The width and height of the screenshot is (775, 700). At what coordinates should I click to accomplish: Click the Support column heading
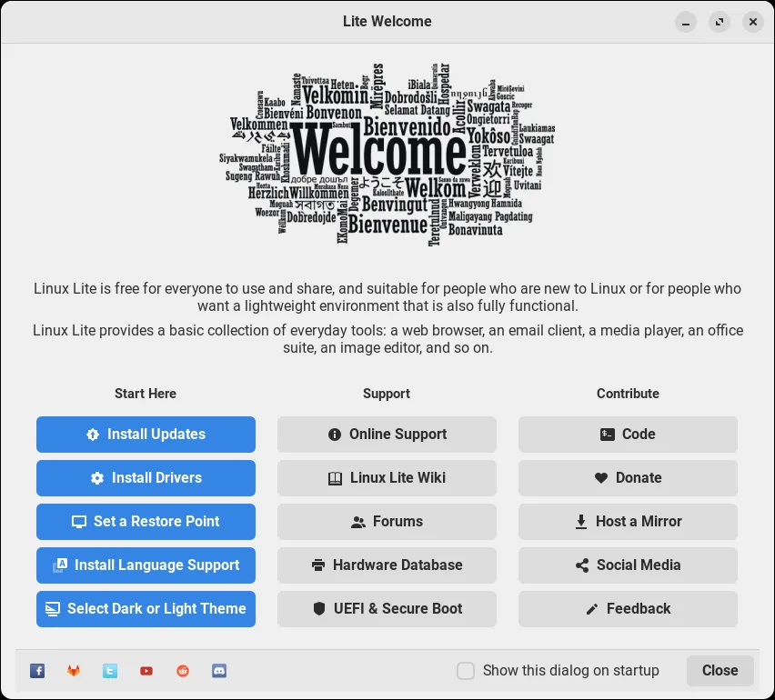[x=387, y=394]
